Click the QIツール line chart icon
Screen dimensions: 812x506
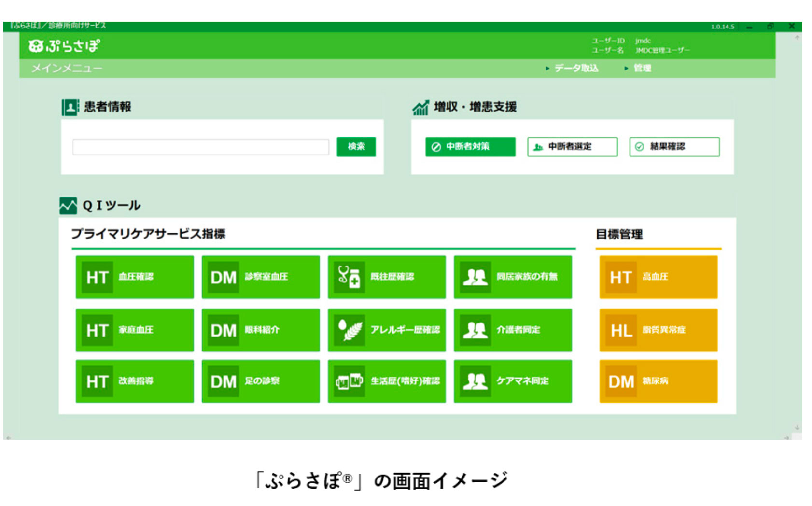[68, 206]
